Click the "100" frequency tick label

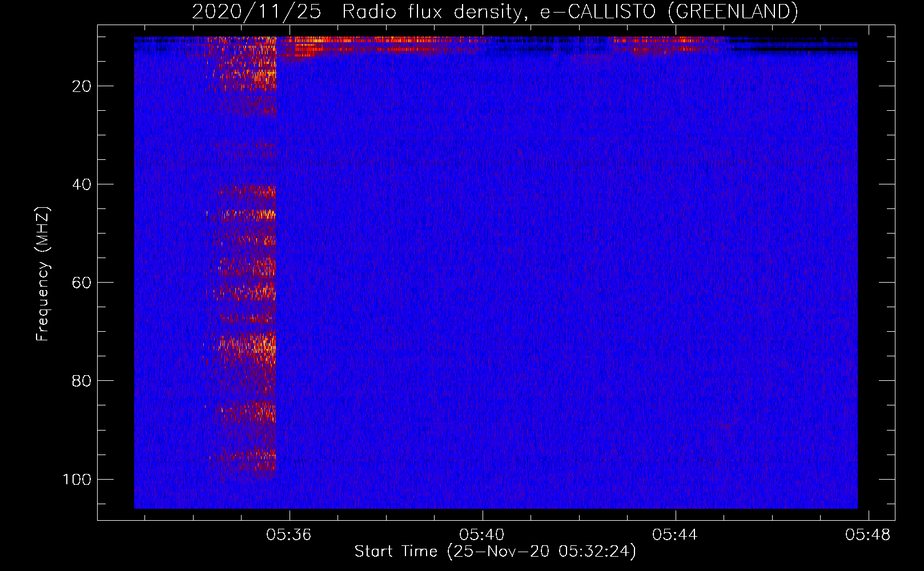point(77,480)
